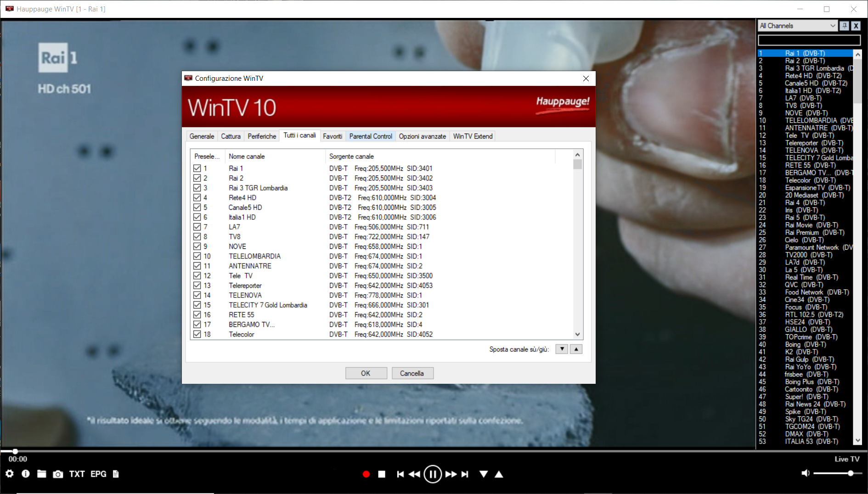868x494 pixels.
Task: Click the info icon in the bottom toolbar
Action: tap(26, 474)
